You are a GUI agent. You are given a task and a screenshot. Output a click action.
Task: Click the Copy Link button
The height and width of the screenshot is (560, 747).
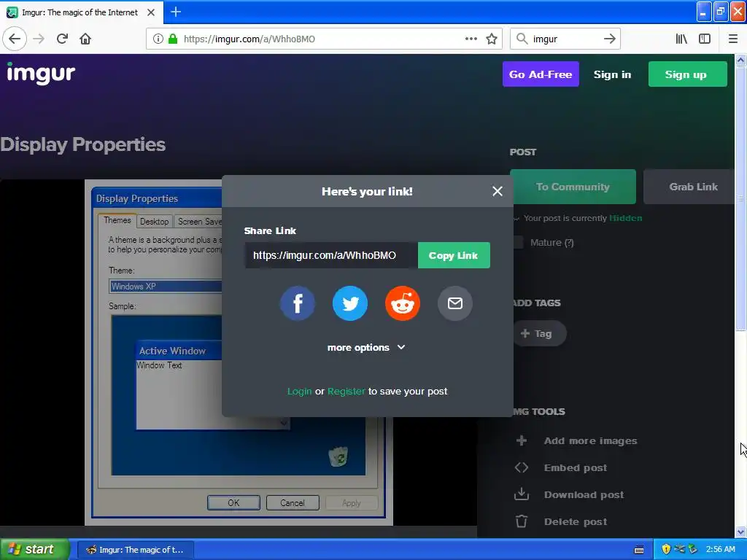pyautogui.click(x=454, y=255)
